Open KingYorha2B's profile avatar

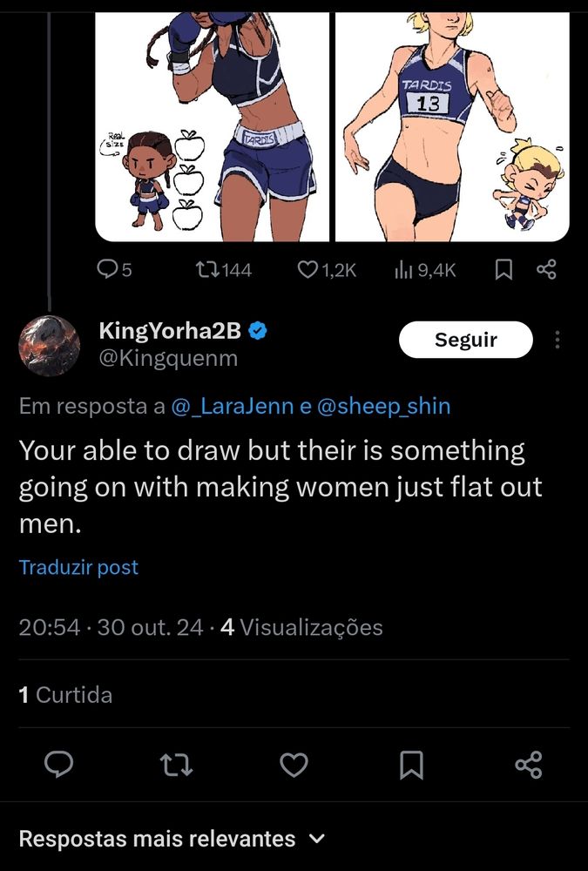click(50, 345)
